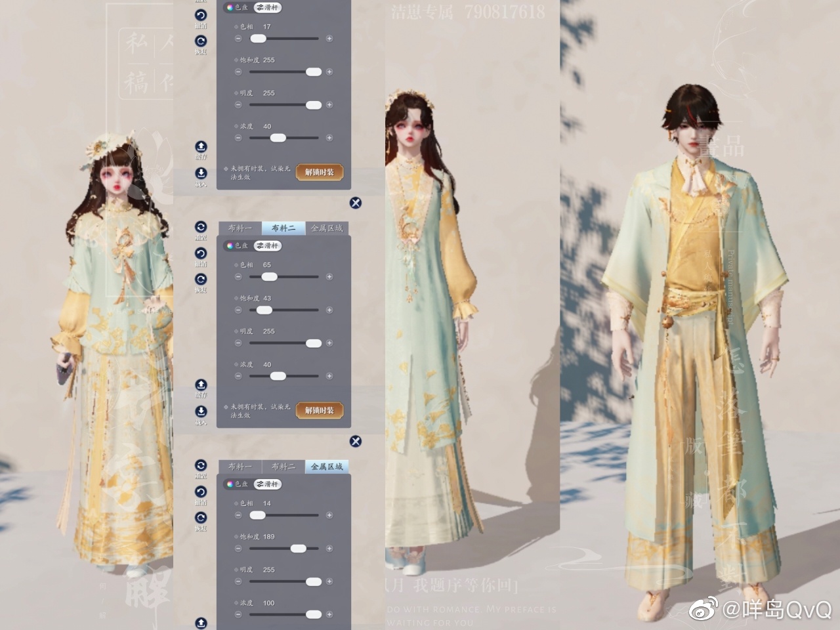Open 布料二 tab in panel with 金属区域 active
The width and height of the screenshot is (840, 630).
[x=283, y=466]
